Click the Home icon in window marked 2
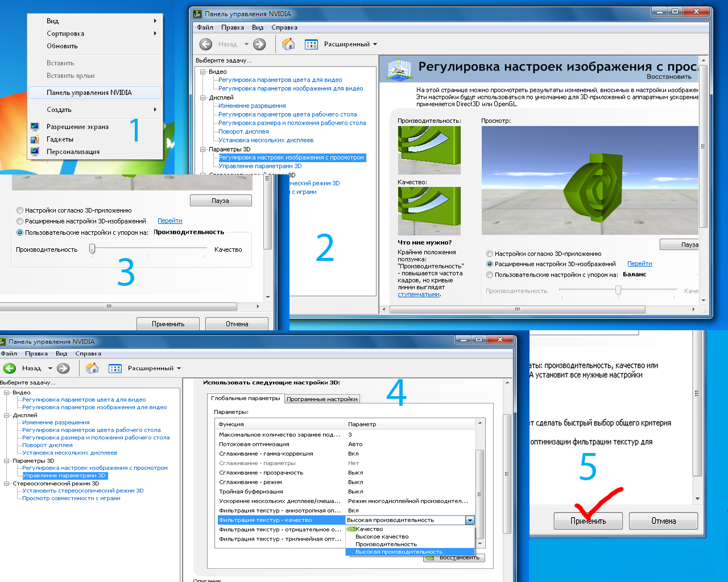This screenshot has height=582, width=728. [288, 44]
